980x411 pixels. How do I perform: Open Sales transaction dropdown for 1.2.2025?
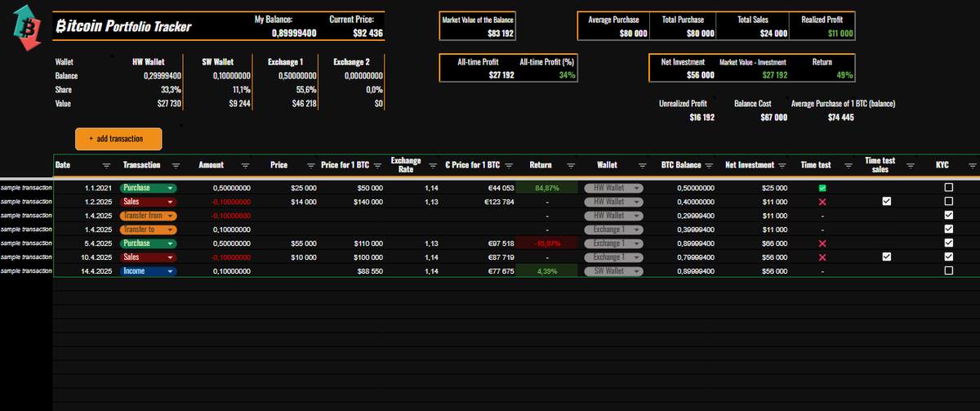pos(148,202)
